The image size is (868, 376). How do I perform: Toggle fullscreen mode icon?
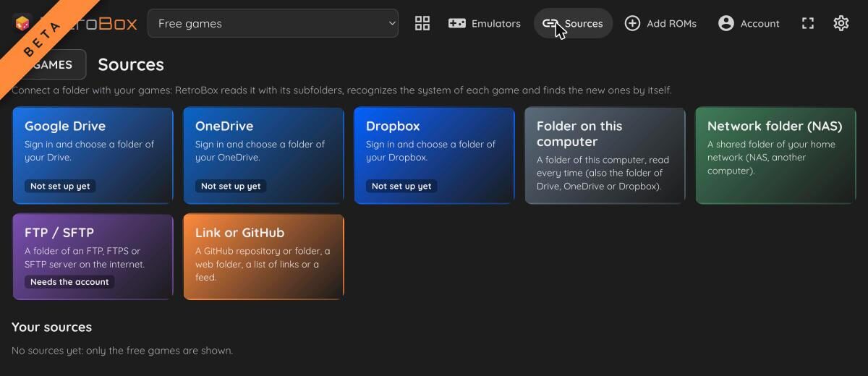808,23
